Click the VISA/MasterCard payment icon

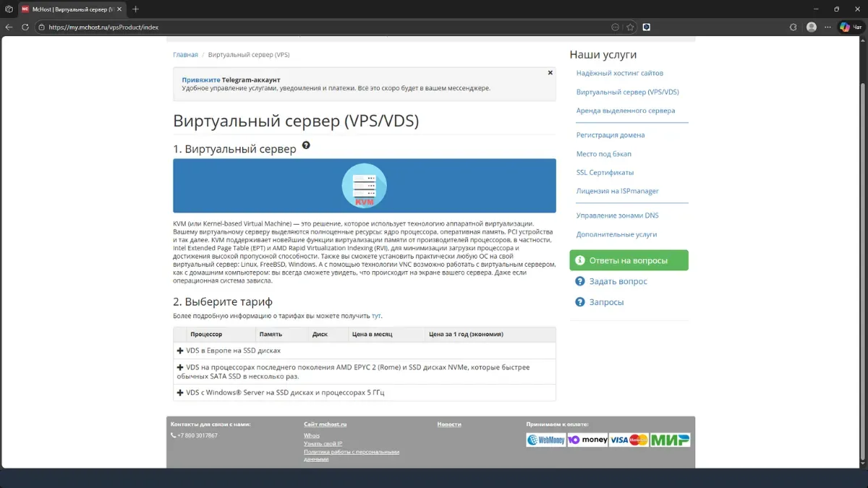[x=628, y=439]
